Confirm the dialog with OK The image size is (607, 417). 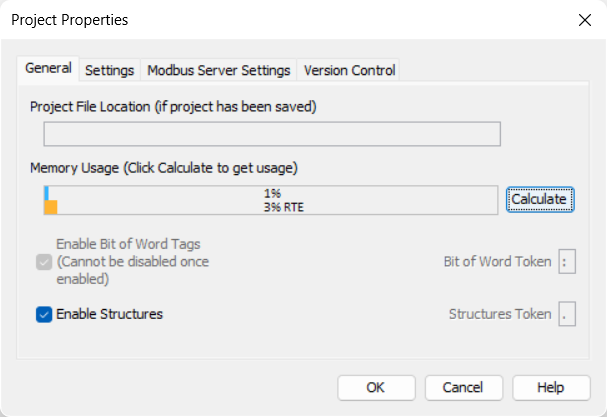[376, 387]
